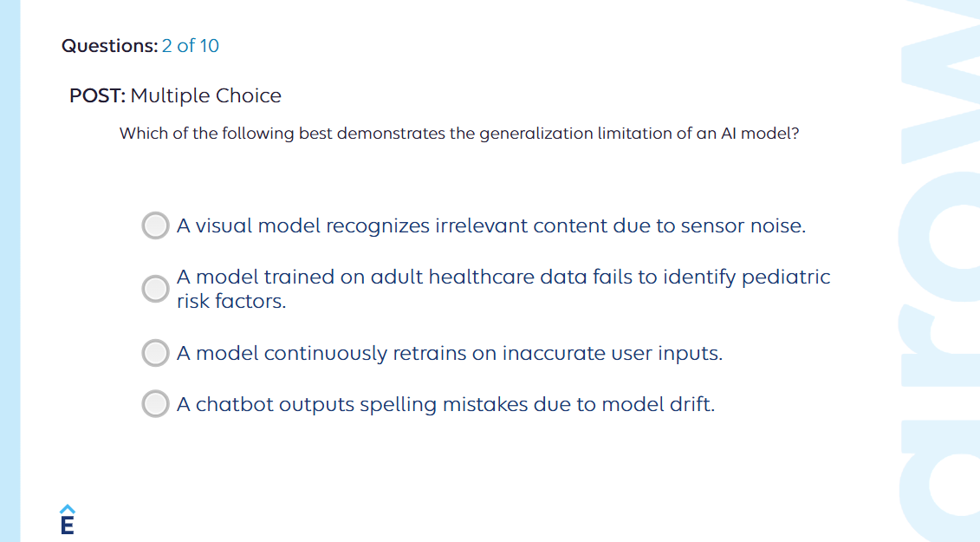Viewport: 980px width, 542px height.
Task: Open the 2 of 10 question counter
Action: pos(192,46)
